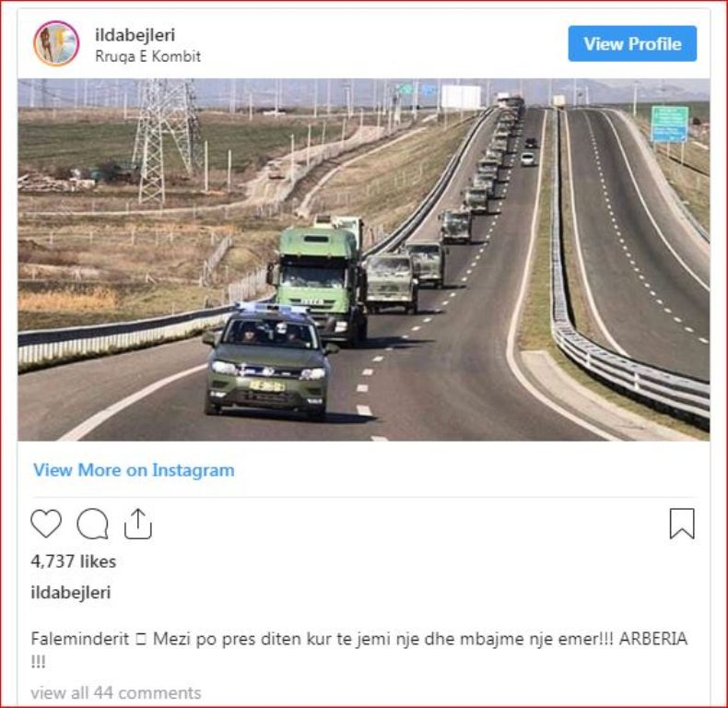Screen dimensions: 728x708
Task: Open the military convoy photo
Action: [363, 260]
